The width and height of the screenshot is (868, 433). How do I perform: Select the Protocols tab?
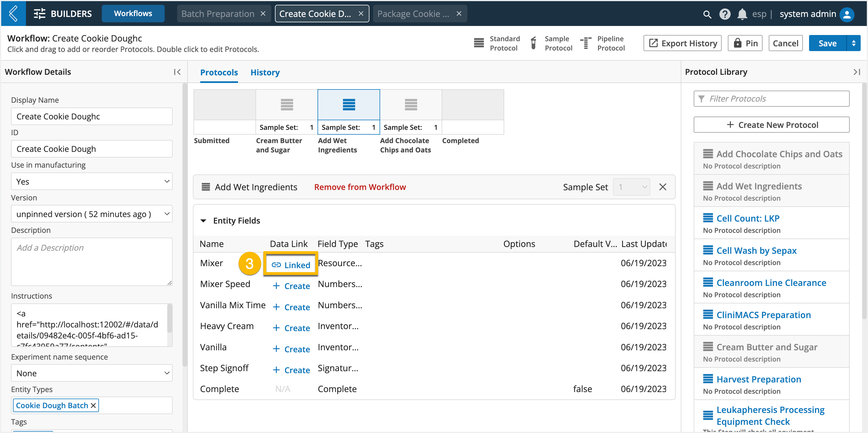click(x=219, y=72)
